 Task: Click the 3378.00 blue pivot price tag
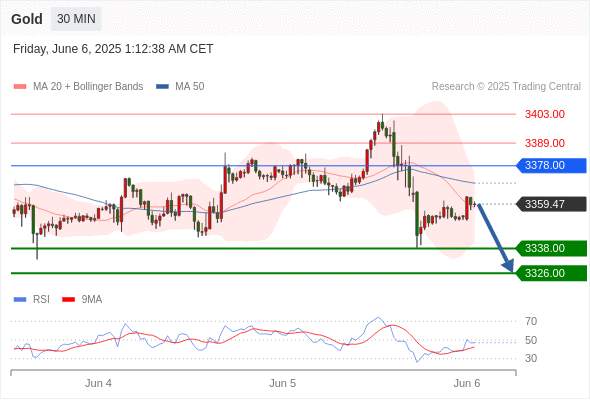551,165
